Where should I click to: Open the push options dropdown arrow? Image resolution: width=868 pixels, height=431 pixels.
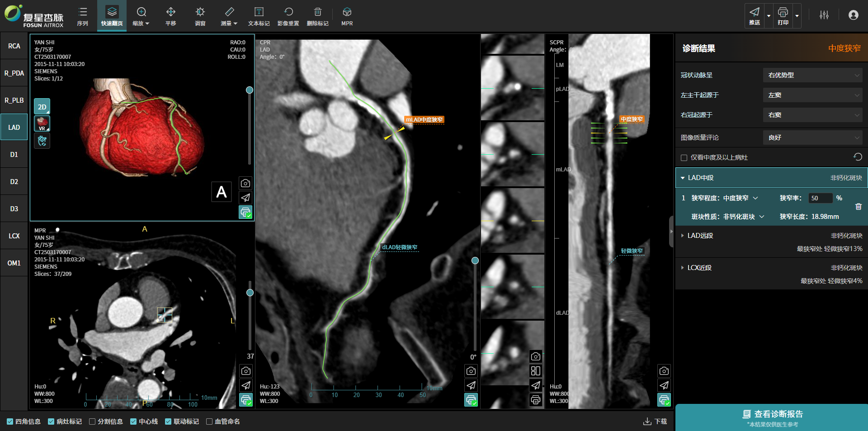[x=769, y=16]
